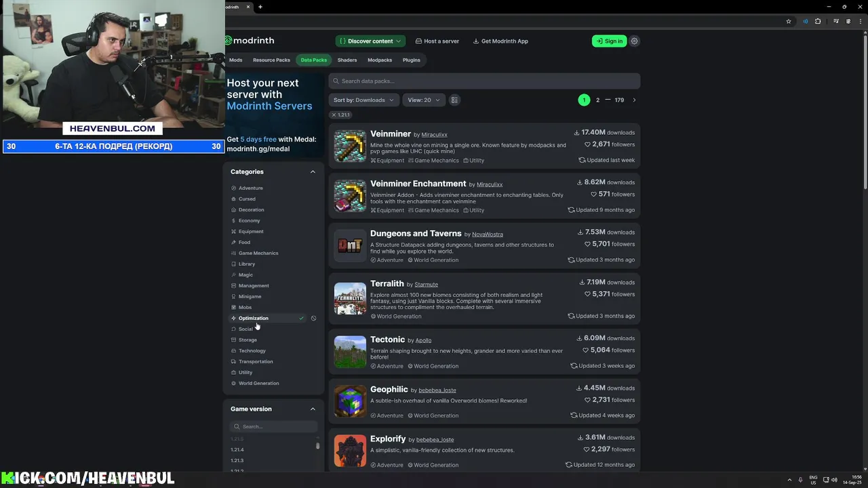Open the Dungeons and Taverns icon
The image size is (868, 488).
(x=350, y=245)
